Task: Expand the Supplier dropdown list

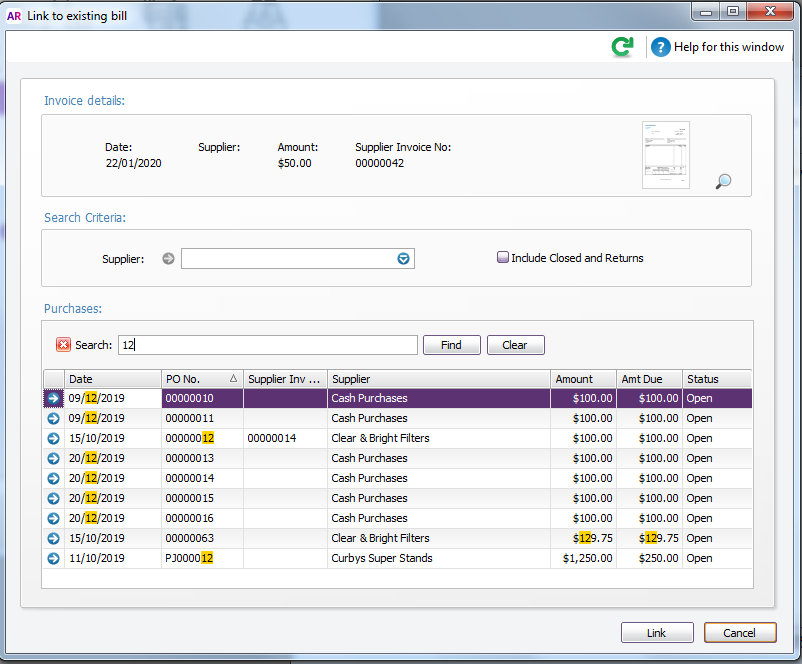Action: tap(403, 259)
